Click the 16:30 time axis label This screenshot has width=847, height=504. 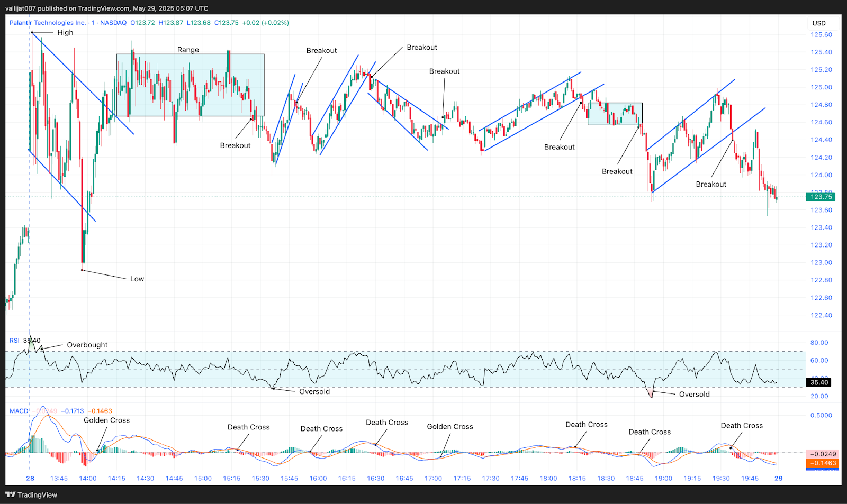[x=375, y=478]
